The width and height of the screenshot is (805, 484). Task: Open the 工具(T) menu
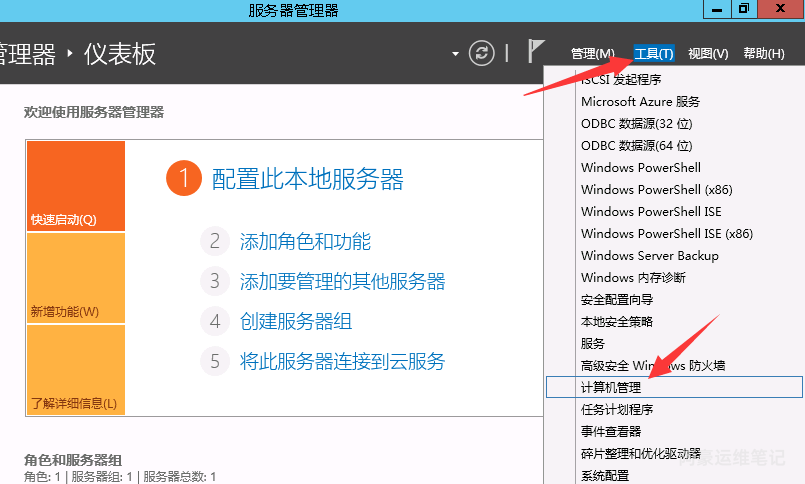[x=654, y=53]
